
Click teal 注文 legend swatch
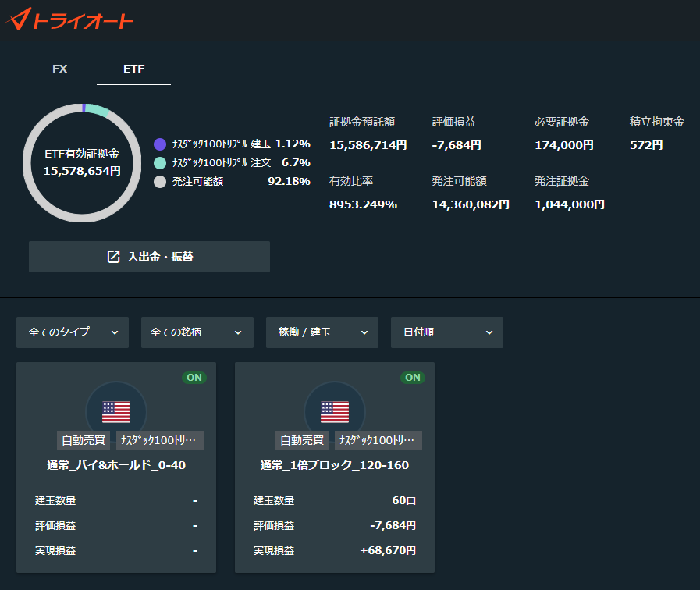click(160, 163)
